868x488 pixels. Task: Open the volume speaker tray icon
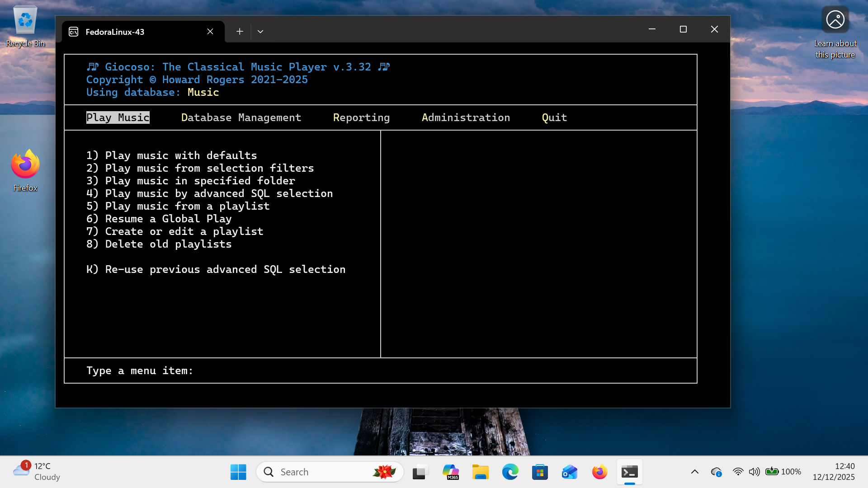click(x=754, y=472)
